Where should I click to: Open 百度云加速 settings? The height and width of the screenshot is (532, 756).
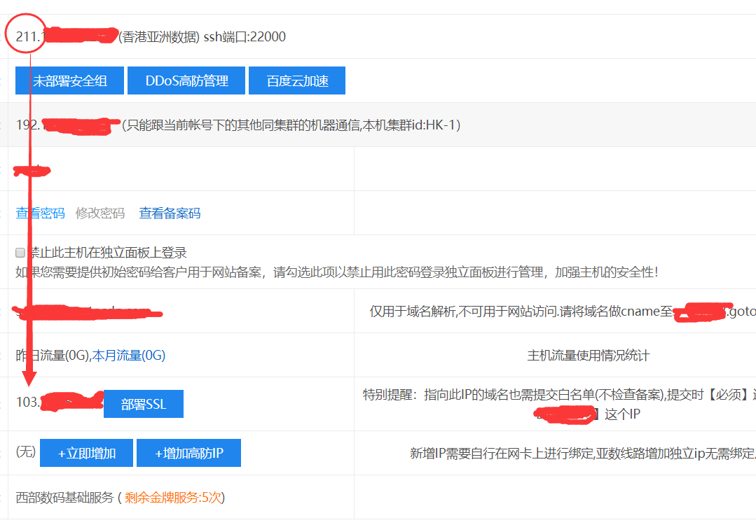297,80
